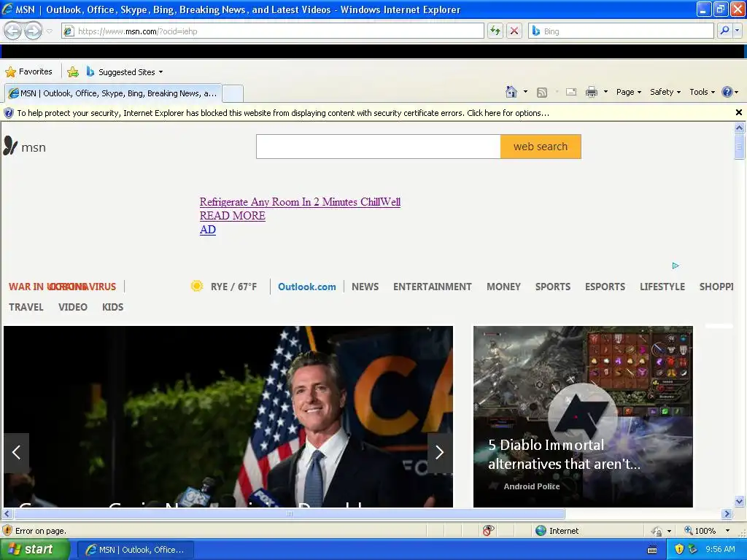Click horizontal scrollbar left arrow

tap(7, 514)
